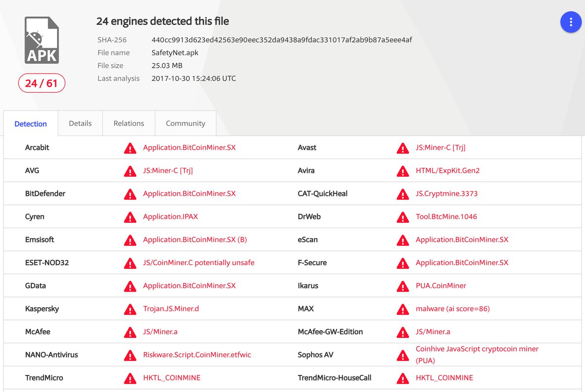Click the warning icon beside McAfee's JS/Miner.a
The width and height of the screenshot is (585, 392).
click(x=130, y=332)
